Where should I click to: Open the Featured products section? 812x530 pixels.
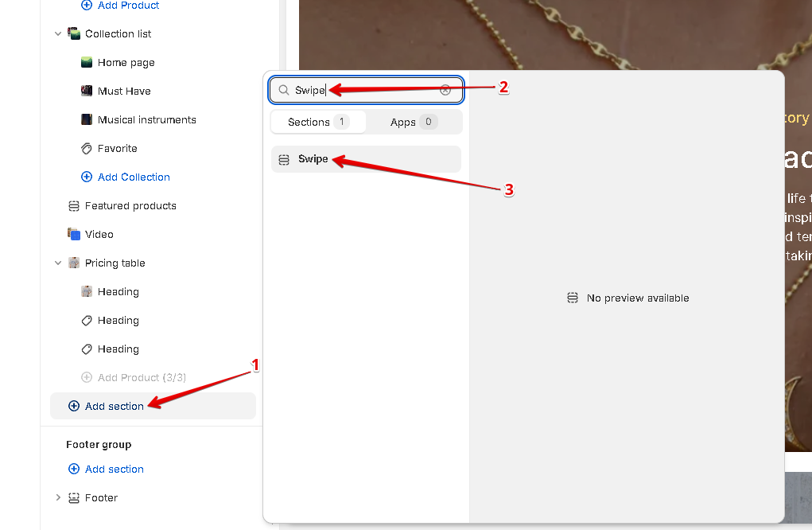pos(130,205)
